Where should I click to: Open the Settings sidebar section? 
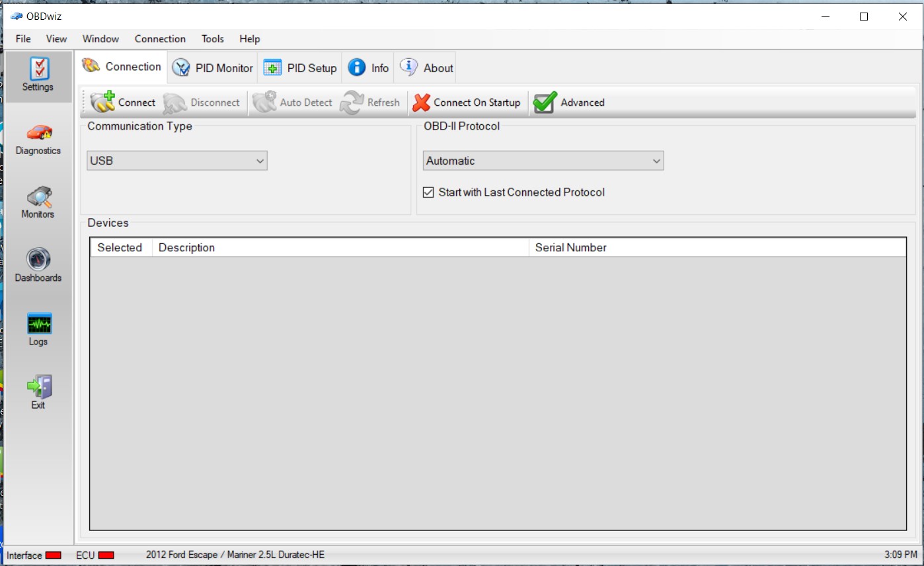point(38,76)
